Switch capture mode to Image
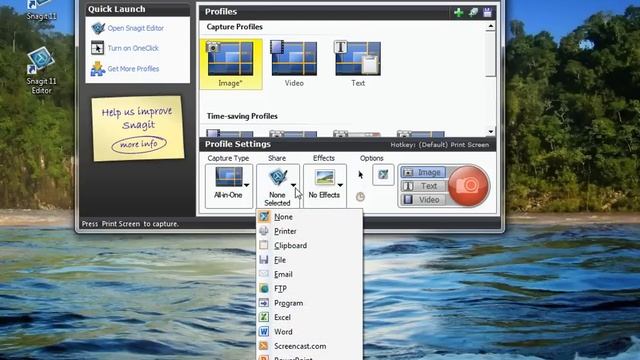640x360 pixels. tap(423, 172)
